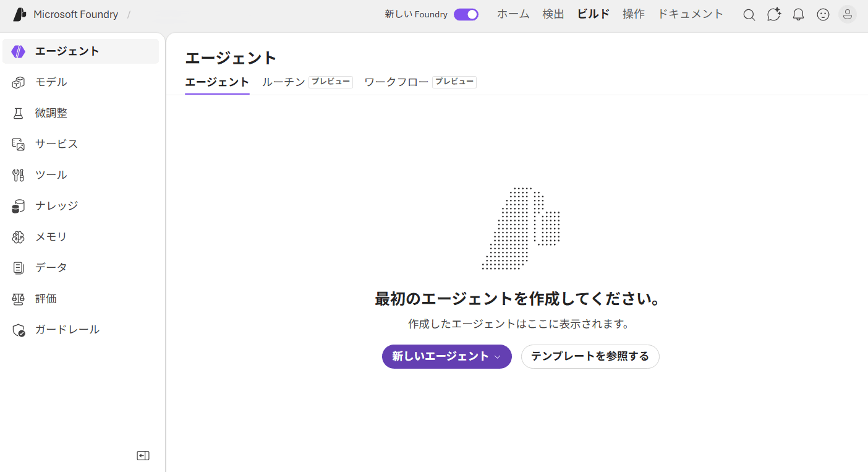
Task: Open 操作 in top navigation
Action: 634,14
